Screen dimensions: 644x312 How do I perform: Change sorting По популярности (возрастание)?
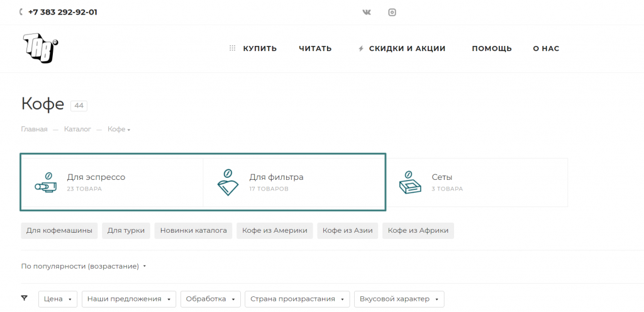(83, 266)
